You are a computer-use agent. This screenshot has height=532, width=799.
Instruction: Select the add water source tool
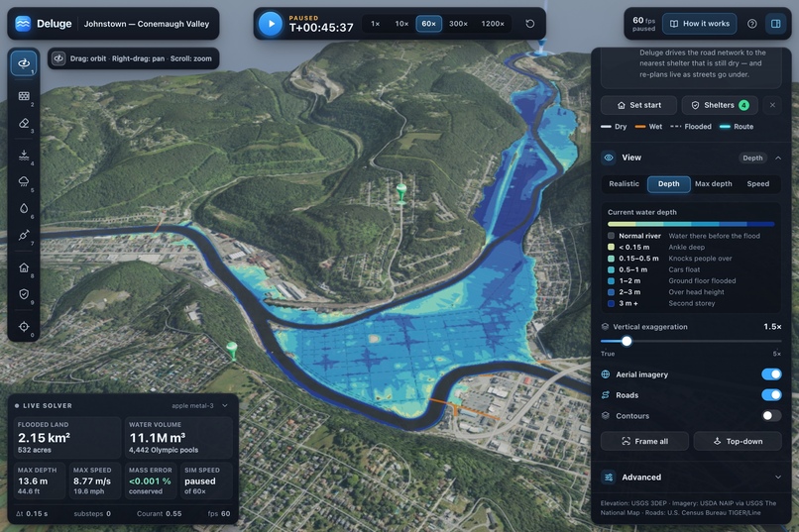(x=24, y=155)
